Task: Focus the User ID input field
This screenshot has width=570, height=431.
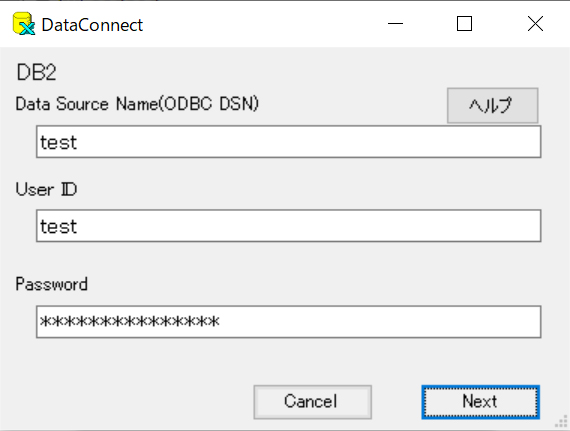Action: pos(289,226)
